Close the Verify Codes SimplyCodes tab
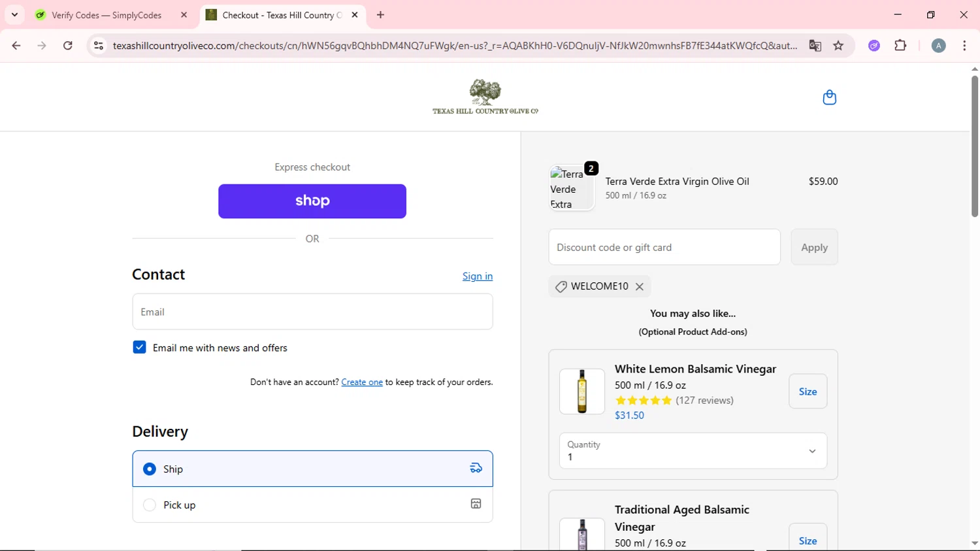Image resolution: width=980 pixels, height=551 pixels. coord(184,15)
